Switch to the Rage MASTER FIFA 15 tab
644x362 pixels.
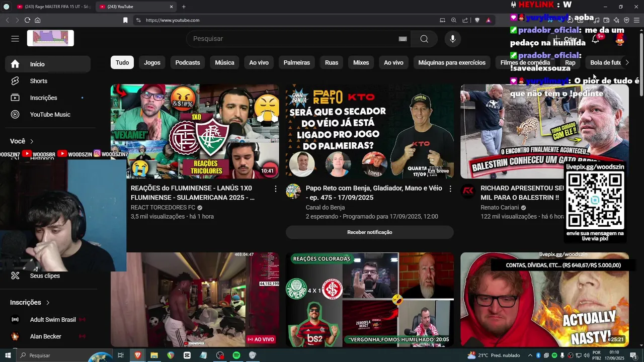pos(53,7)
